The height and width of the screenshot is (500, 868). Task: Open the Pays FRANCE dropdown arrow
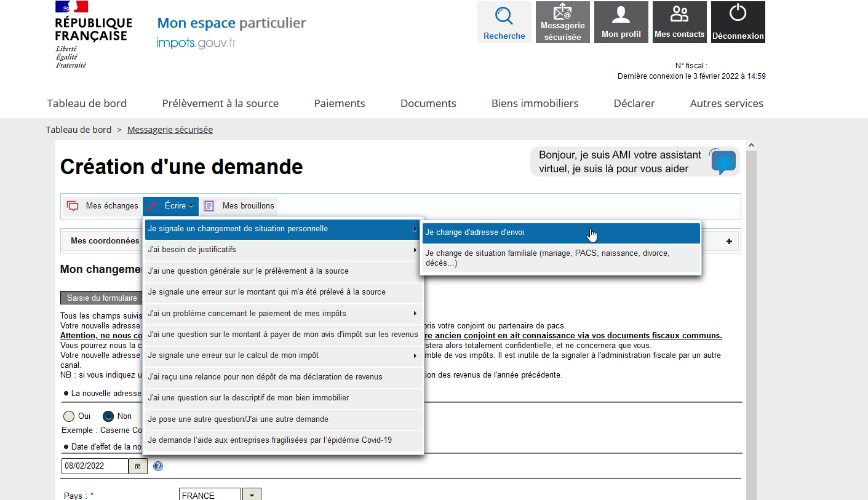(x=252, y=495)
